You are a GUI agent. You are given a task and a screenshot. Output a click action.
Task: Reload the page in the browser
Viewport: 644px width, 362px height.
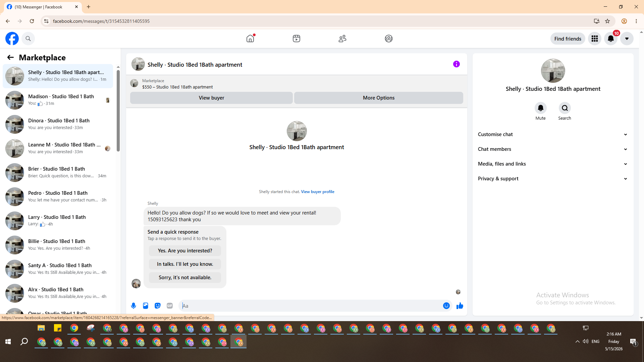click(x=32, y=21)
